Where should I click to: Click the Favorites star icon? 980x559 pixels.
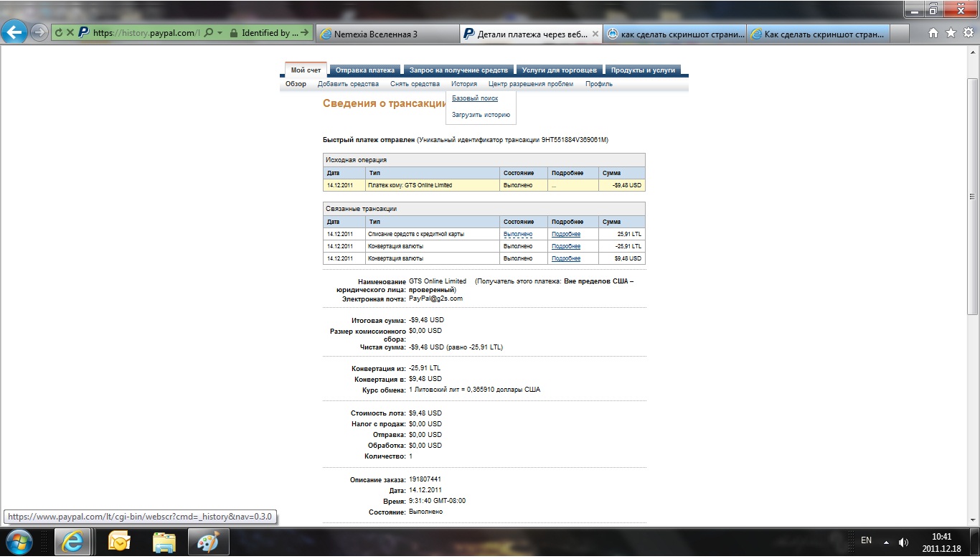tap(951, 33)
